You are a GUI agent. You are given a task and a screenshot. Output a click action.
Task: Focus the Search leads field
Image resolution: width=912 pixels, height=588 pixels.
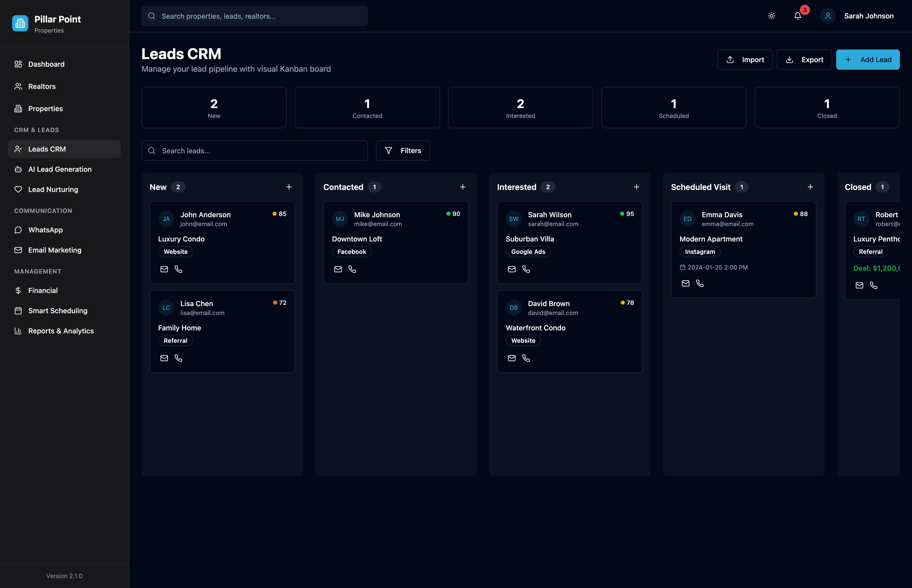[254, 151]
